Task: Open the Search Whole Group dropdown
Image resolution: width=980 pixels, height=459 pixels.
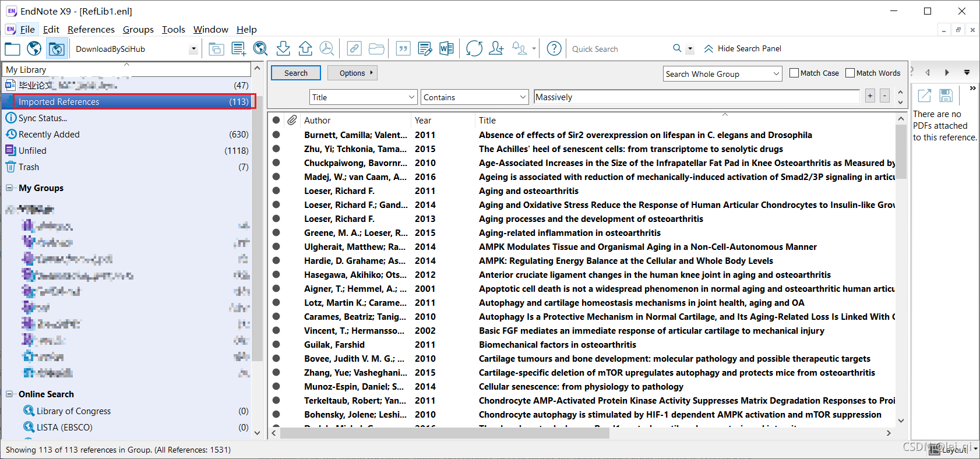Action: (776, 73)
